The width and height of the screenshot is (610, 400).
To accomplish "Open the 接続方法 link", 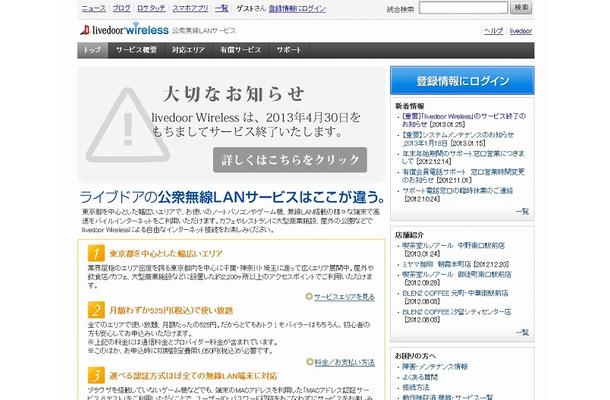I will click(415, 388).
